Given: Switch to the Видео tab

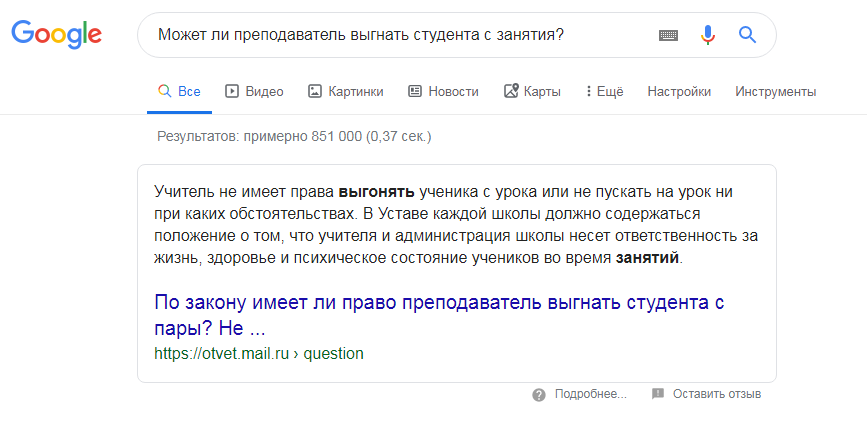Looking at the screenshot, I should 254,92.
